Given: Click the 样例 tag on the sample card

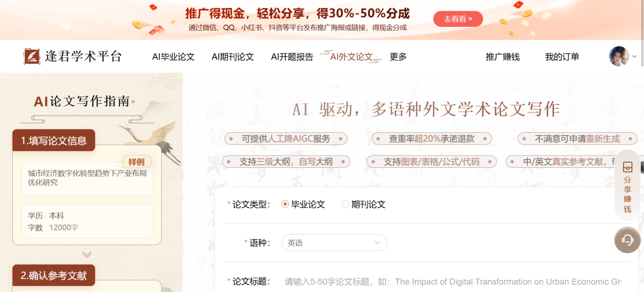Looking at the screenshot, I should pyautogui.click(x=137, y=162).
